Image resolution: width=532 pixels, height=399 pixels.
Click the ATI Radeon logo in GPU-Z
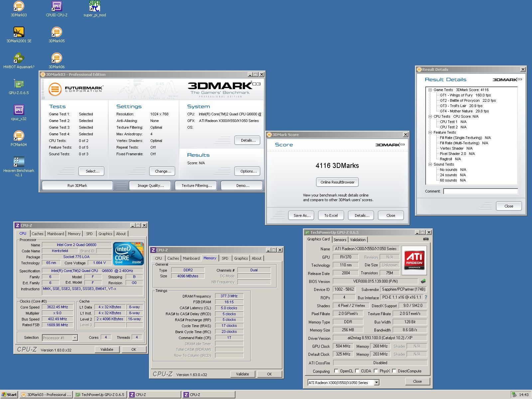[x=414, y=260]
